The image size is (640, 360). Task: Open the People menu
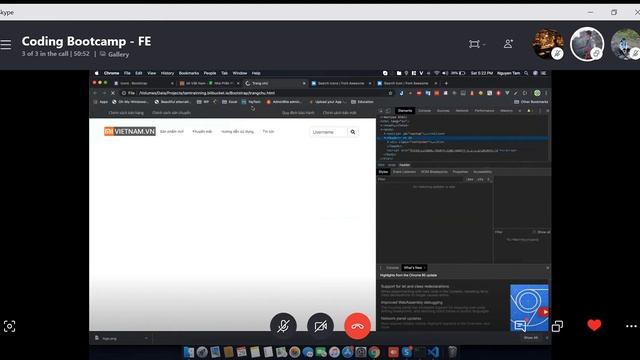(x=210, y=73)
